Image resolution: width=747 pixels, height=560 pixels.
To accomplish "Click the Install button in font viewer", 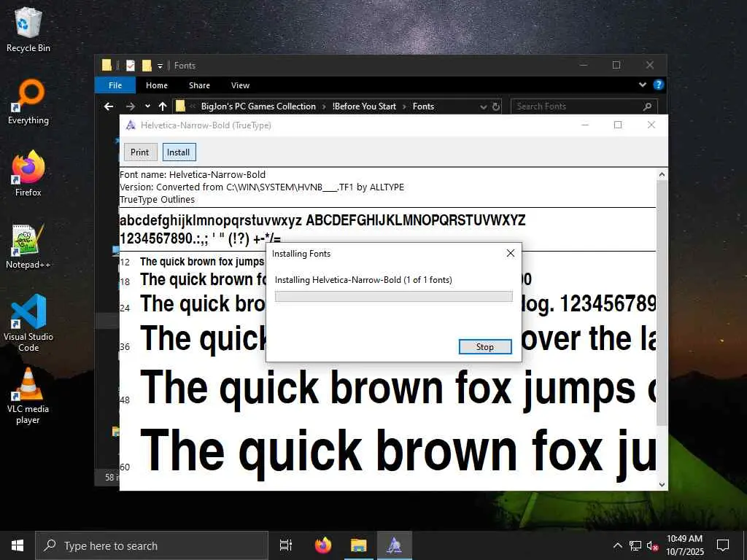I will (179, 152).
